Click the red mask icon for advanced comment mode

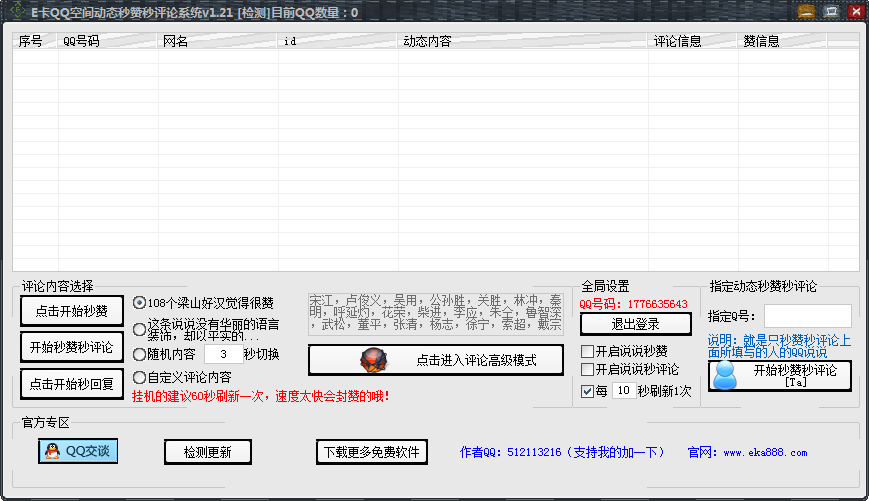[373, 360]
